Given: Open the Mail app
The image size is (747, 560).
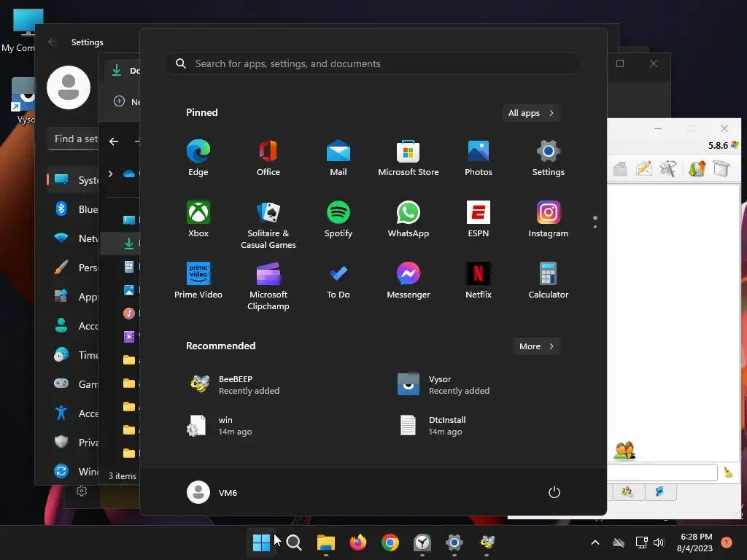Looking at the screenshot, I should pos(338,158).
